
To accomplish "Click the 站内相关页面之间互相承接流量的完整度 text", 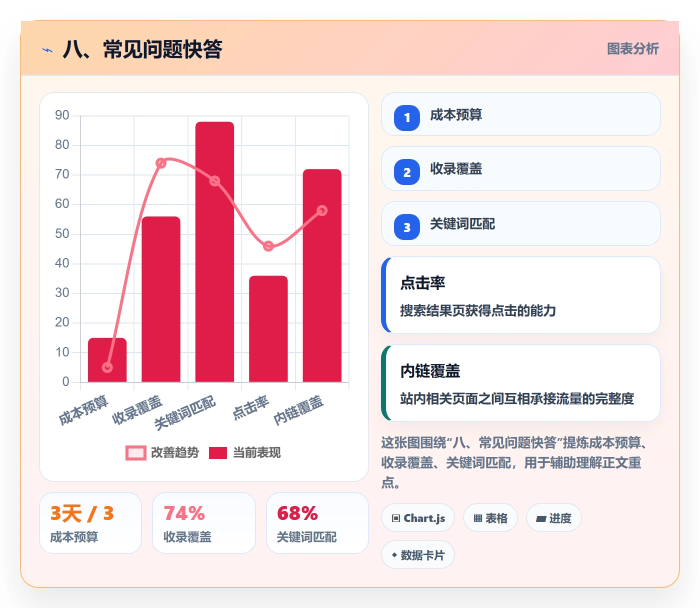I will 517,398.
